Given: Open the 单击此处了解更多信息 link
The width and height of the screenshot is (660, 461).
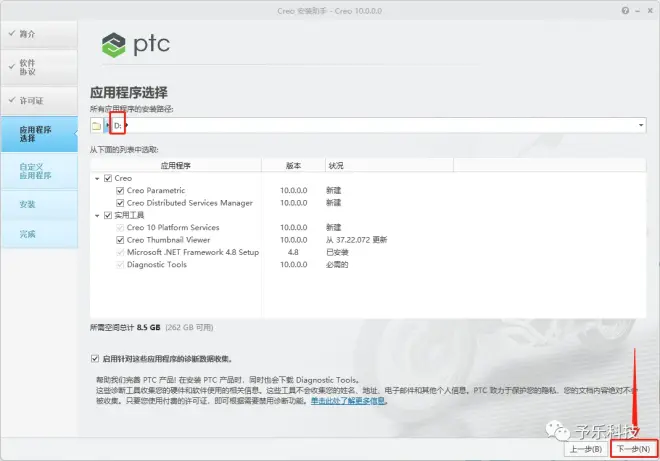Looking at the screenshot, I should pyautogui.click(x=348, y=400).
